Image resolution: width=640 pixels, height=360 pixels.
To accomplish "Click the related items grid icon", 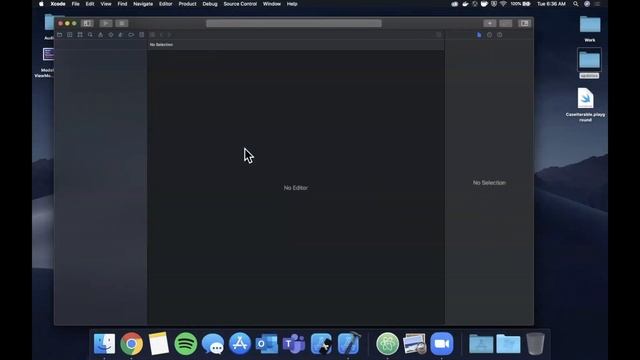I will click(152, 35).
